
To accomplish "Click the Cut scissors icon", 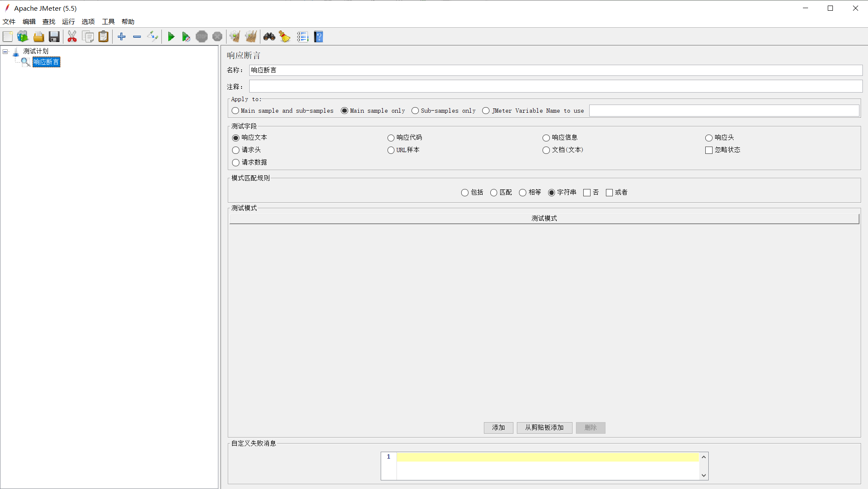I will tap(72, 37).
